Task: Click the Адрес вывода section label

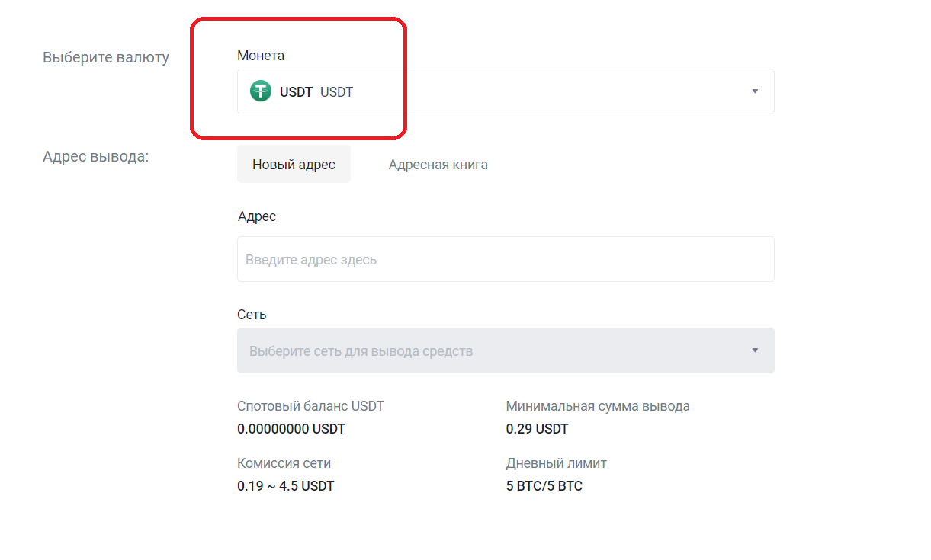Action: tap(95, 157)
